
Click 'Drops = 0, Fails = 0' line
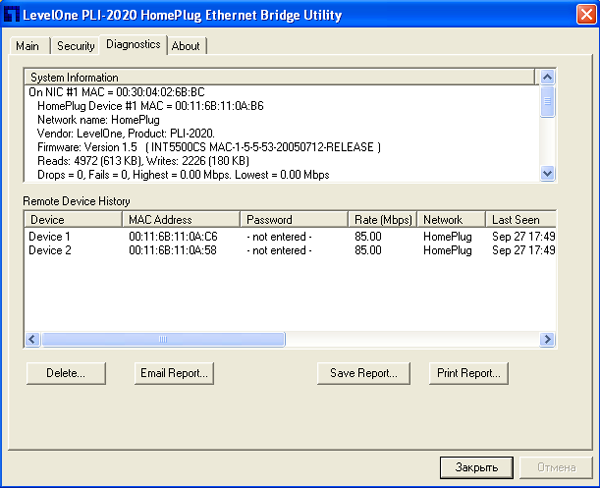click(x=183, y=175)
